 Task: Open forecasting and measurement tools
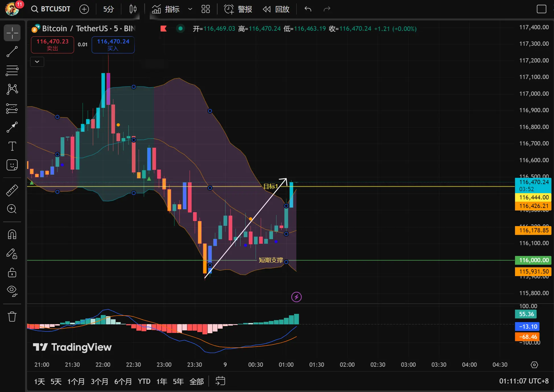click(x=12, y=108)
